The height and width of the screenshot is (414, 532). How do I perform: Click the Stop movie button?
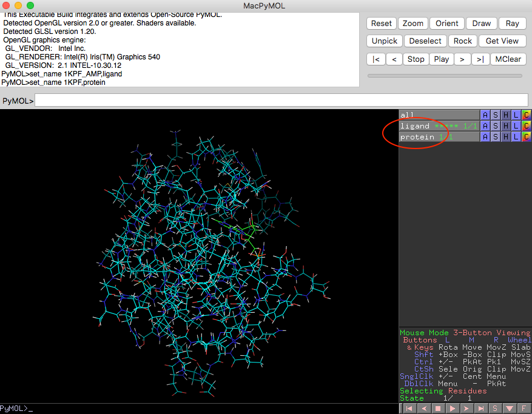pos(416,59)
